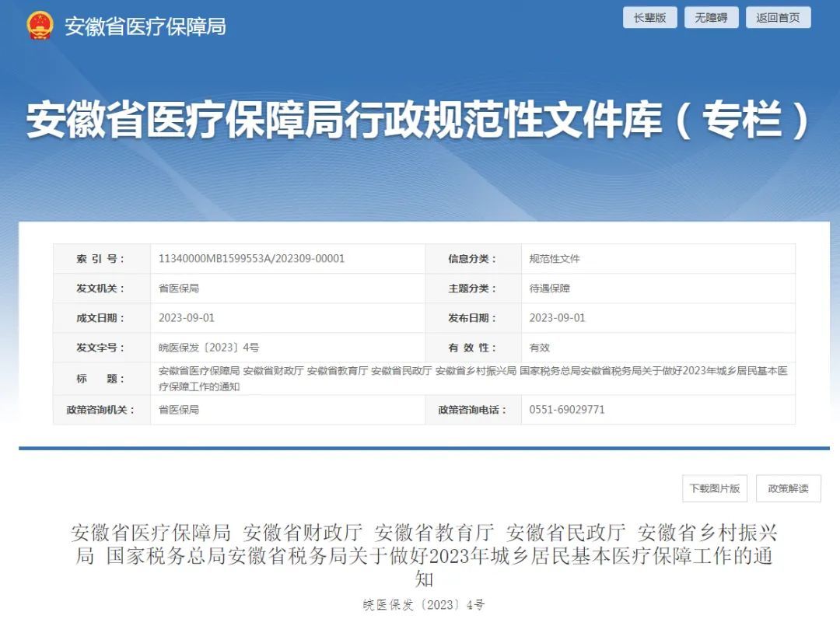This screenshot has width=840, height=633.
Task: Click document number in the 发文字号 row
Action: coord(208,348)
